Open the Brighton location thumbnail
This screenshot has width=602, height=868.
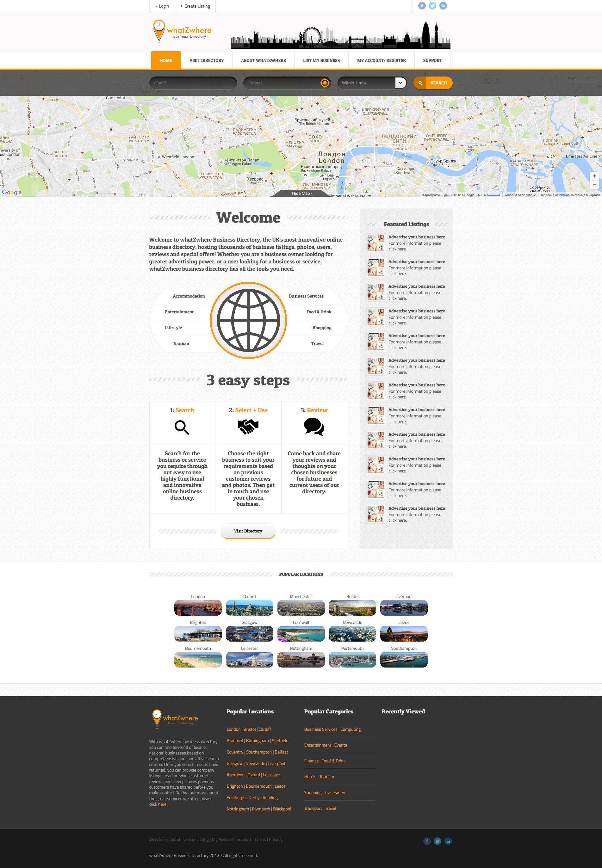(198, 633)
